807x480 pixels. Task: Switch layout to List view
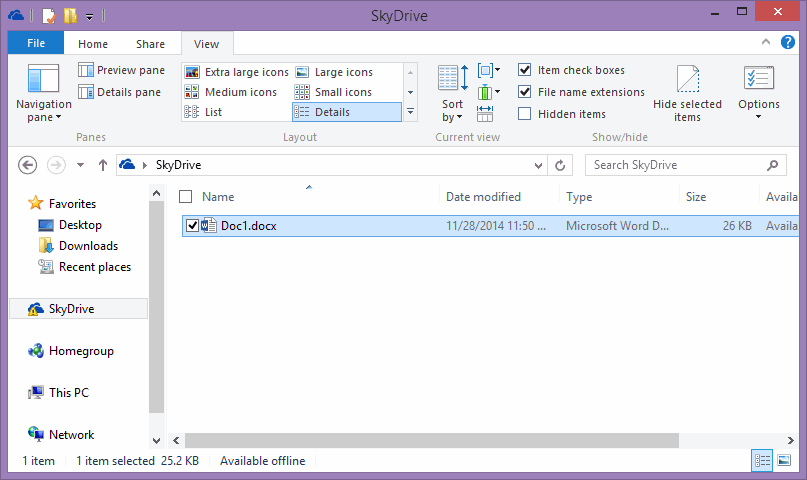click(203, 112)
